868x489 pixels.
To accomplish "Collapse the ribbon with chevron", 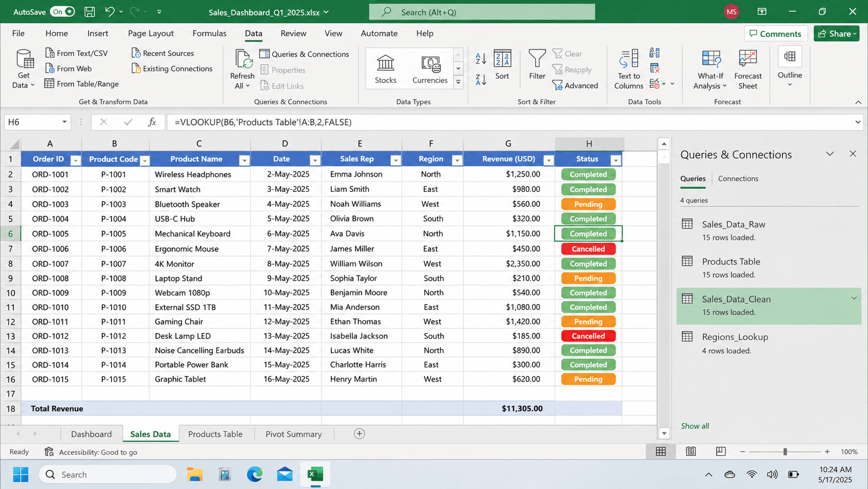I will (x=858, y=102).
